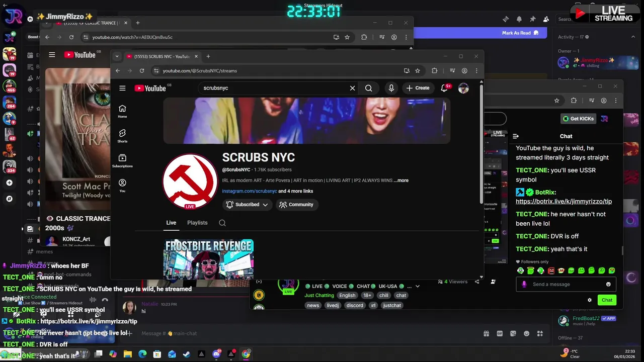Open Subscriptions in YouTube sidebar
644x362 pixels.
coord(122,160)
